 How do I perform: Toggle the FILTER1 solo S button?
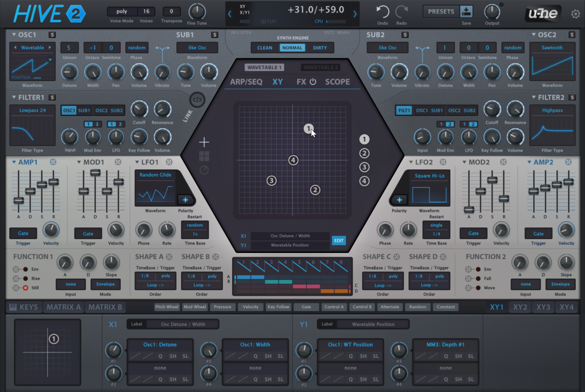52,97
